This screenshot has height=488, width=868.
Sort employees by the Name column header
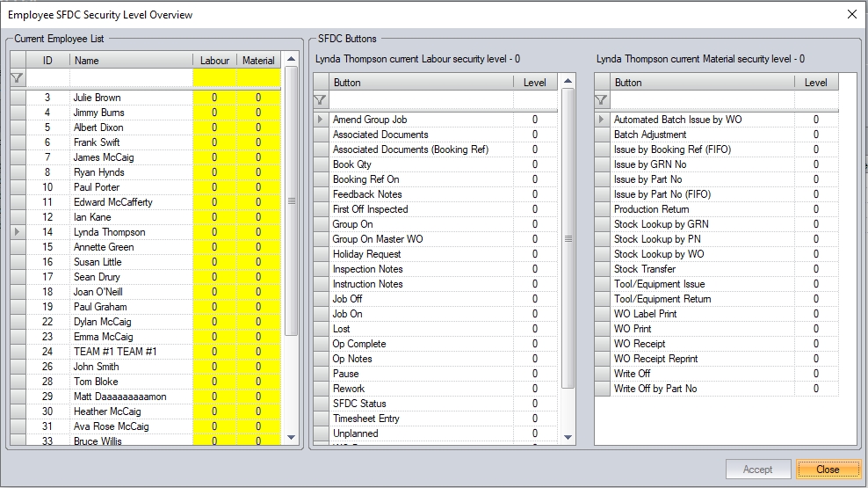[x=130, y=61]
